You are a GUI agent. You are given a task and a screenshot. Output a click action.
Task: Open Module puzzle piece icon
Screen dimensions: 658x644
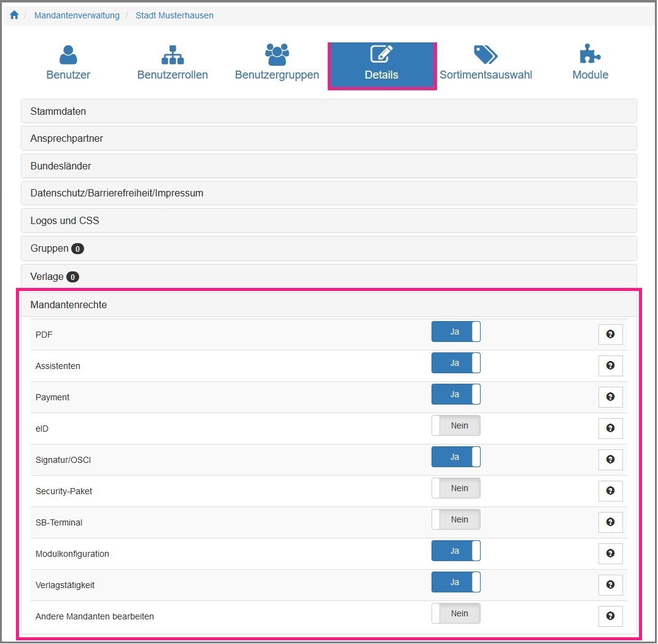point(590,55)
